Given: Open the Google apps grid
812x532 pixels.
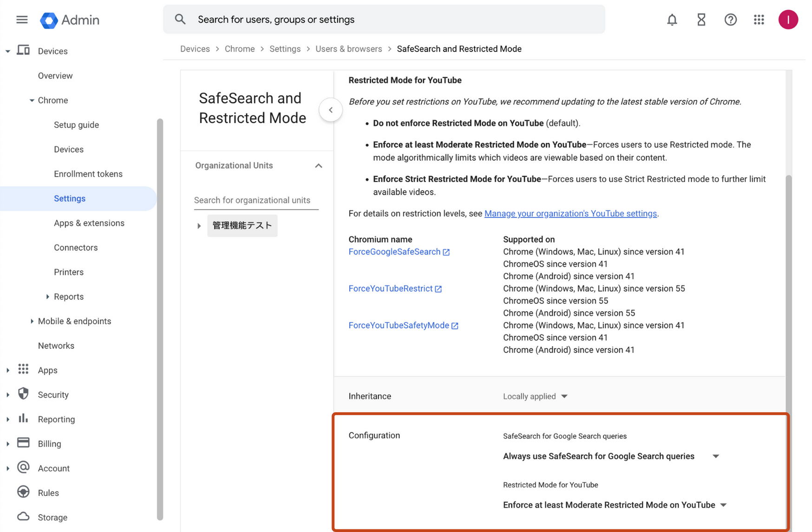Looking at the screenshot, I should pos(759,20).
